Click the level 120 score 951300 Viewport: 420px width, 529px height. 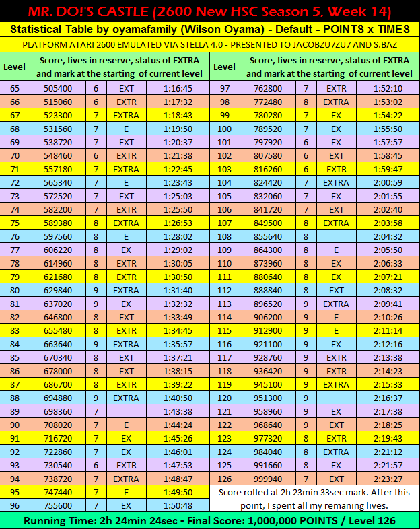pos(268,398)
